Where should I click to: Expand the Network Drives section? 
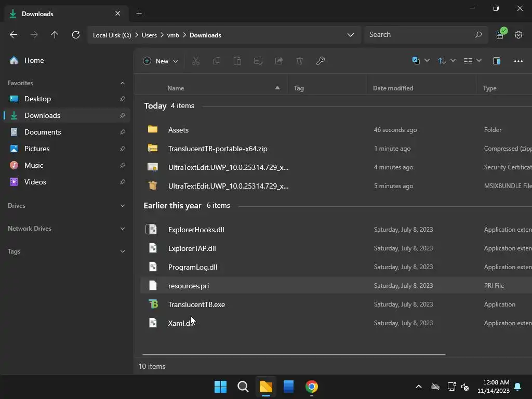[x=123, y=229]
